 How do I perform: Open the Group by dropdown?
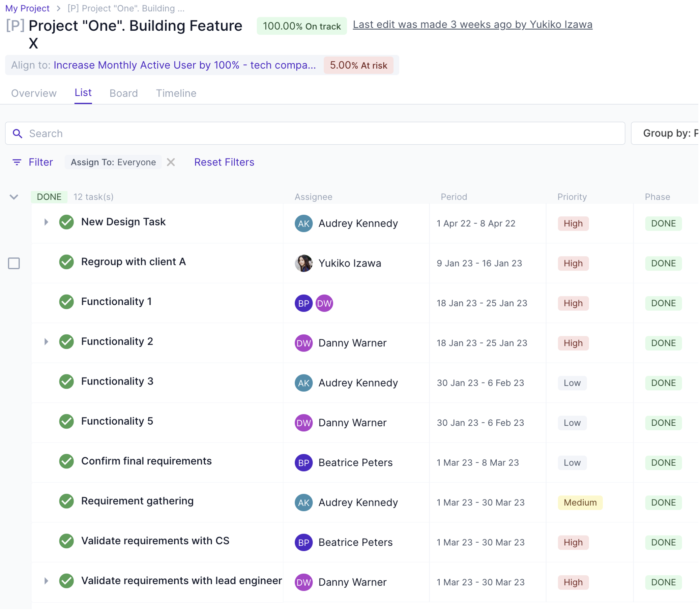[668, 133]
